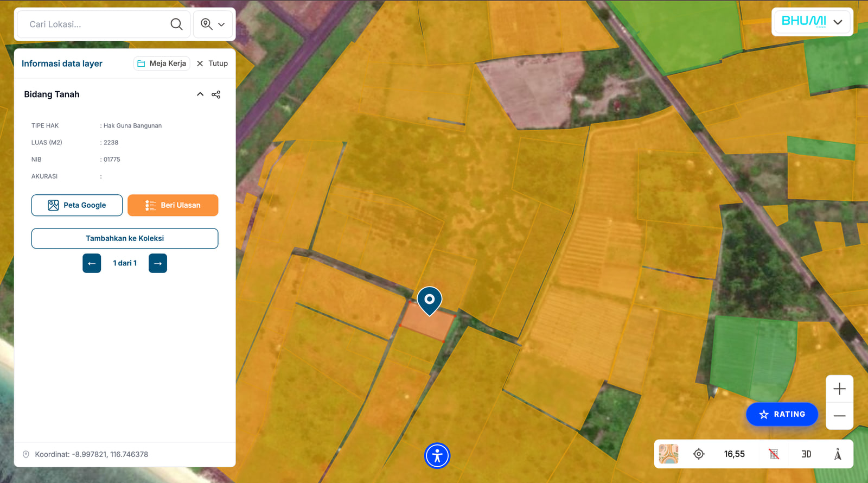Open the Rating button

pos(782,414)
